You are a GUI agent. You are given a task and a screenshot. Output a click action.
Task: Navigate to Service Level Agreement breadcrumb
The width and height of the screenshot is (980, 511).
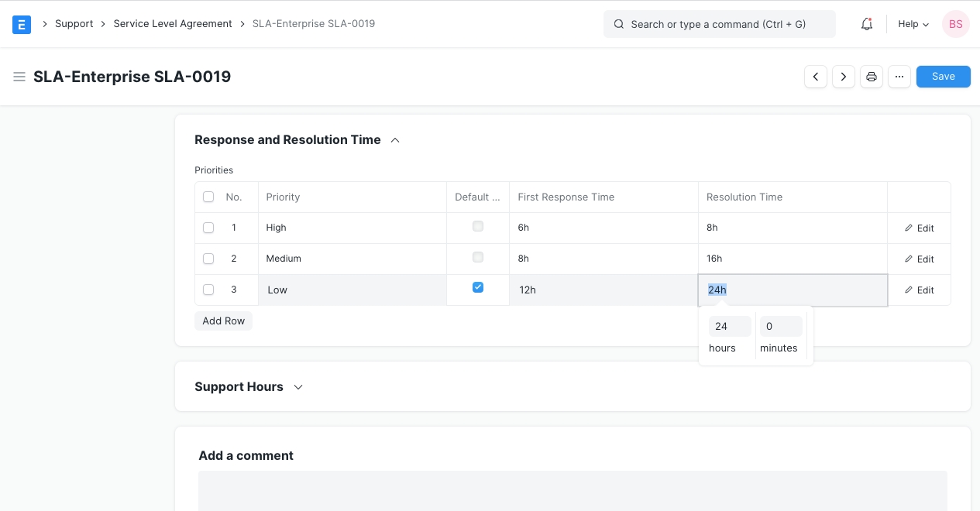click(173, 24)
